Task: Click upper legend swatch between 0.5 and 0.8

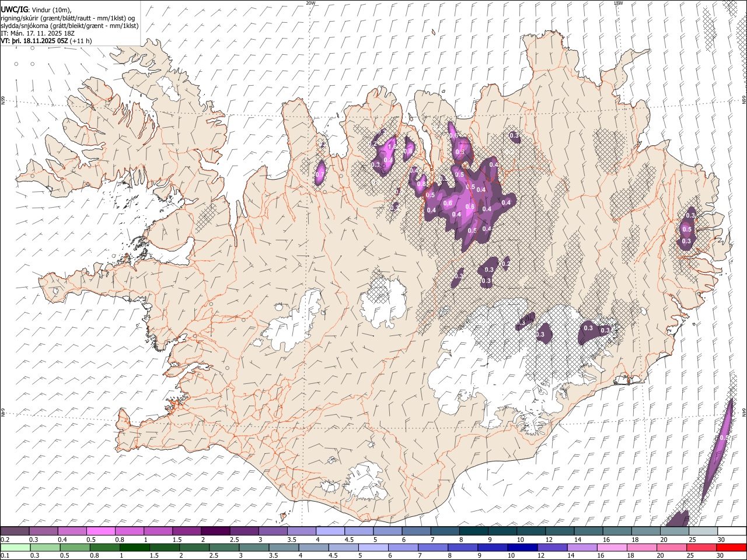Action: pyautogui.click(x=101, y=531)
